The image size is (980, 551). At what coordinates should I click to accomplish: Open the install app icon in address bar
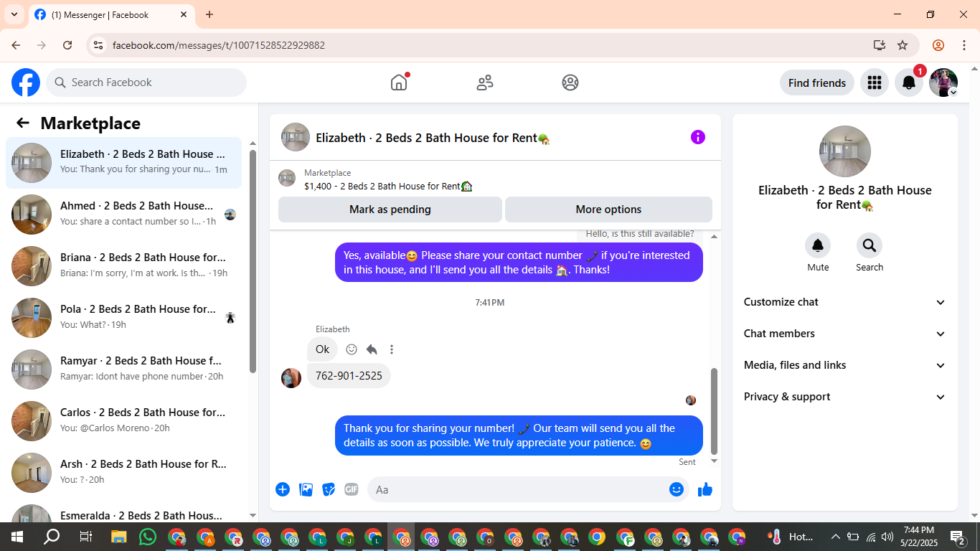point(880,45)
